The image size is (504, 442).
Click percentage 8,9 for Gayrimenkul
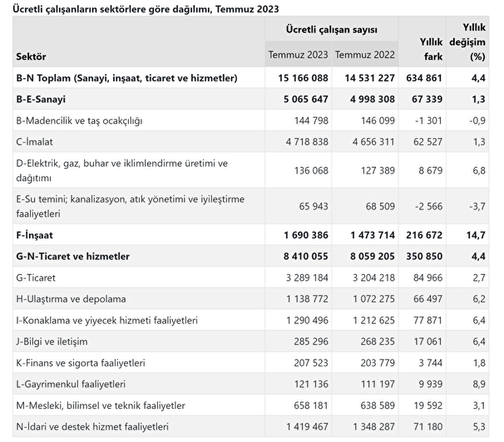(x=479, y=384)
